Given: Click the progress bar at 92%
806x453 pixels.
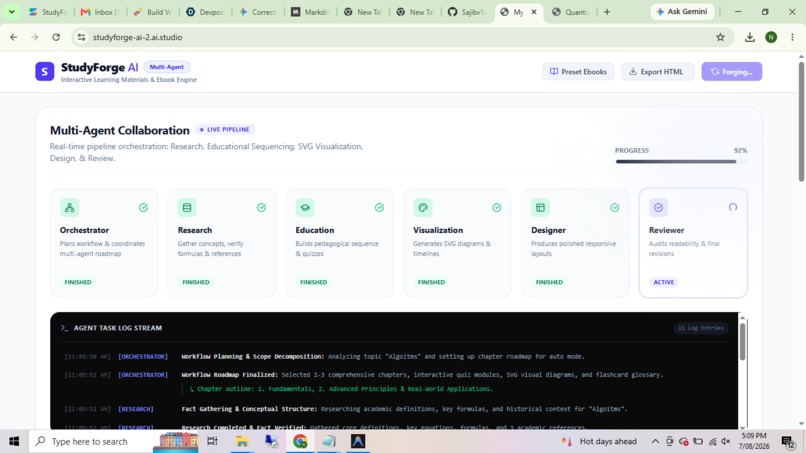Looking at the screenshot, I should point(681,161).
